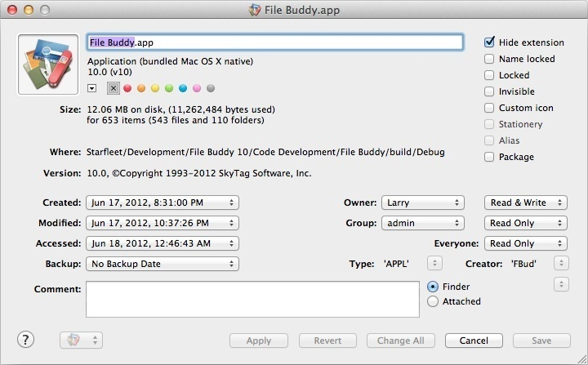The image size is (588, 365).
Task: Select the Finder comment radio button
Action: coord(432,287)
